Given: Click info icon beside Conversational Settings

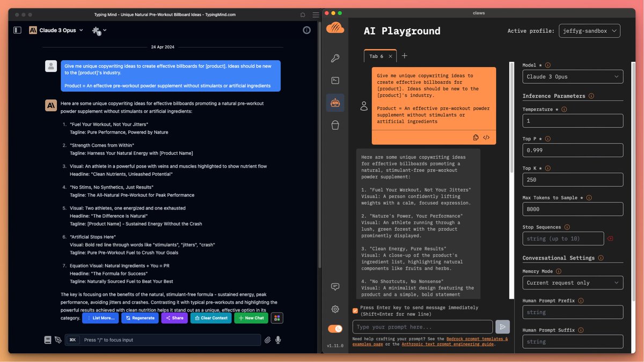Looking at the screenshot, I should tap(601, 258).
